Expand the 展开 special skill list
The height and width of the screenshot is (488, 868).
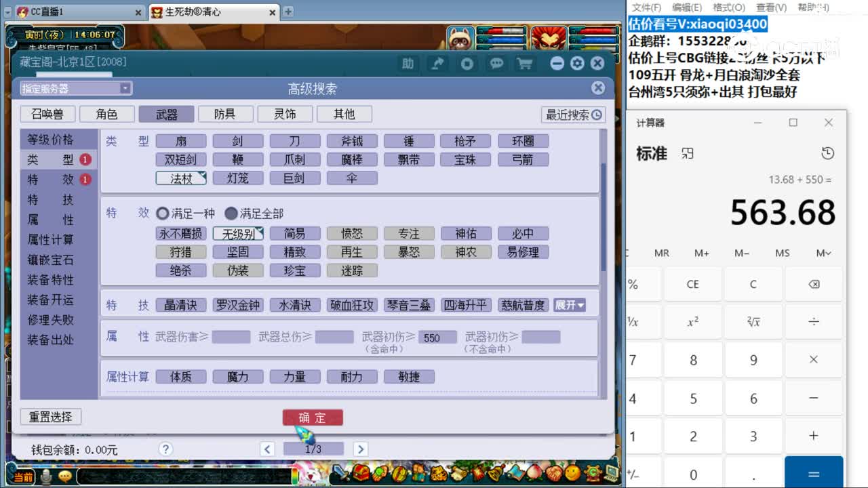pyautogui.click(x=570, y=305)
